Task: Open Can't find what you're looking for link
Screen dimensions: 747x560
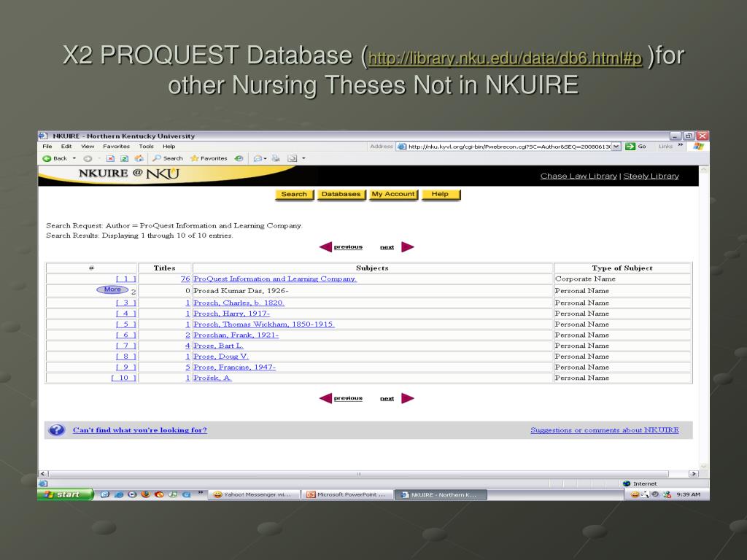Action: click(139, 430)
